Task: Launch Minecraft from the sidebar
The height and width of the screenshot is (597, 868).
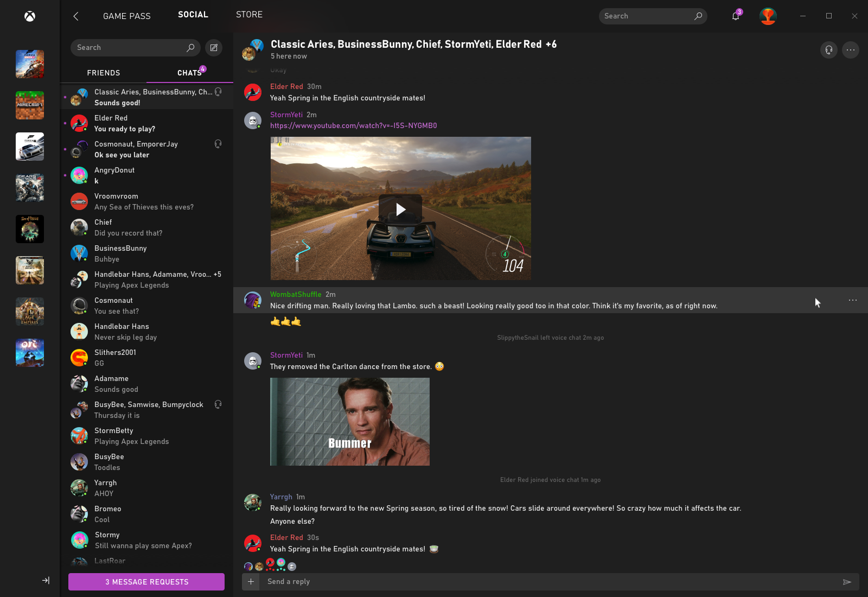Action: pos(30,105)
